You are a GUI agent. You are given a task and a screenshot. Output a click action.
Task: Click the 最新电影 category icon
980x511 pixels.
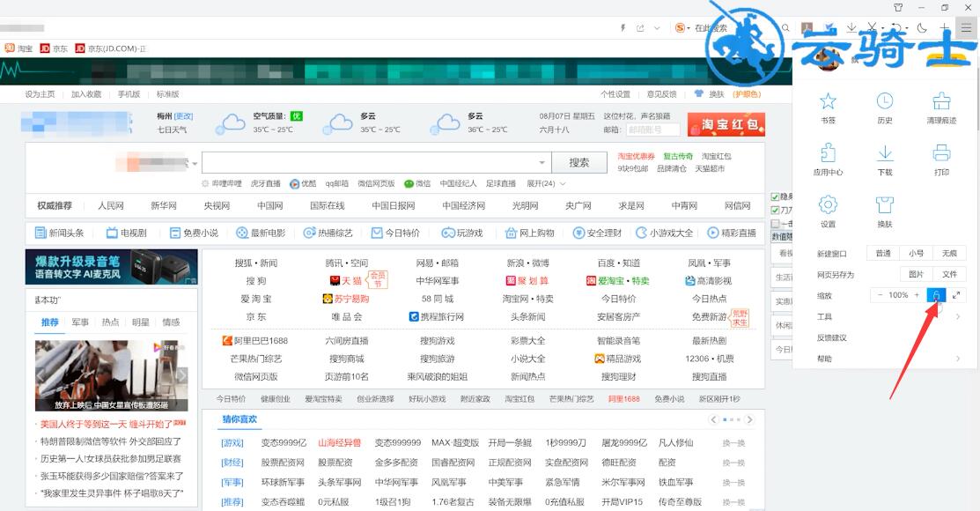(242, 233)
